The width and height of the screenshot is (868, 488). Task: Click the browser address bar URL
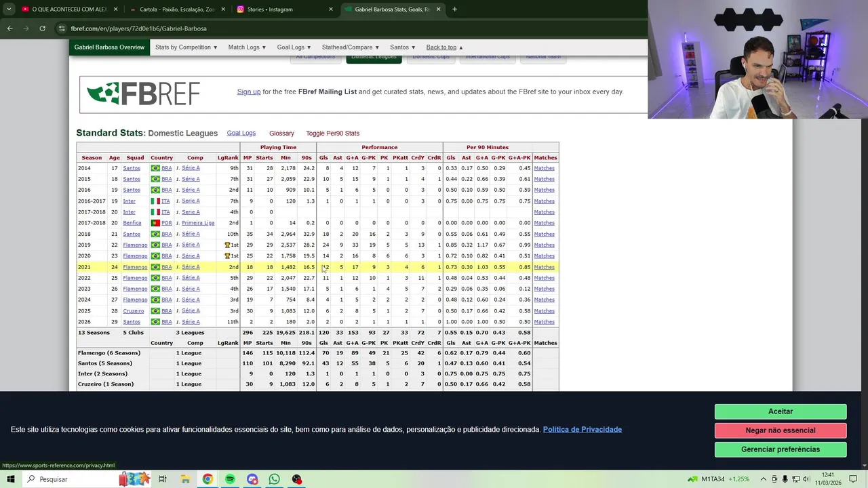point(138,28)
